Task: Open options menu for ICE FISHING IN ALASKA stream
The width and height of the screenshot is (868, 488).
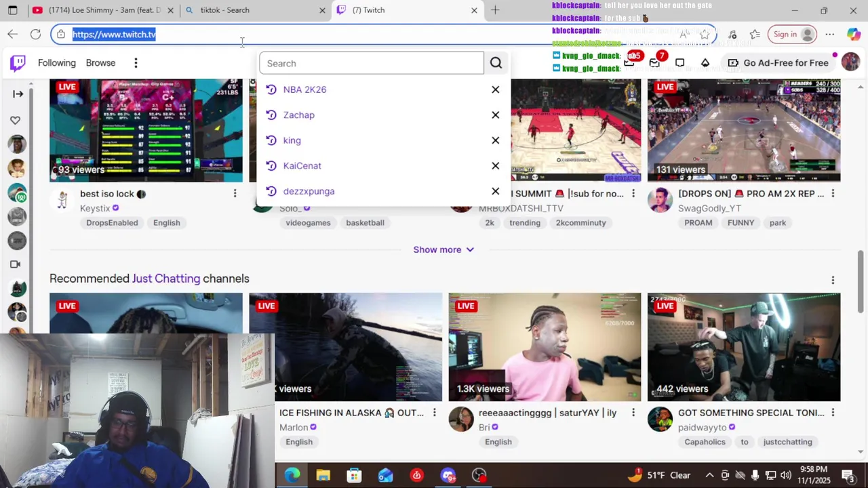Action: (434, 413)
